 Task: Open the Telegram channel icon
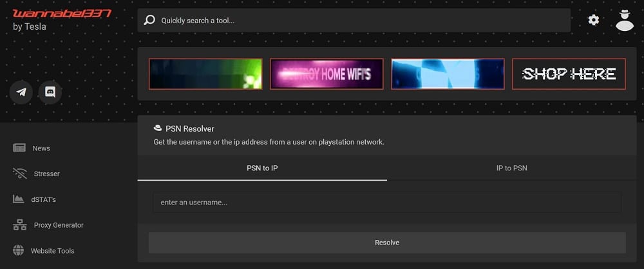(21, 92)
